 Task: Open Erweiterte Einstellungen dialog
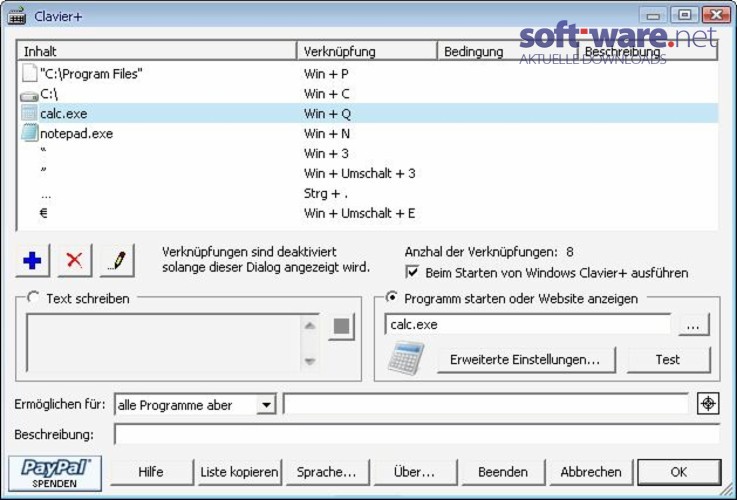point(526,360)
